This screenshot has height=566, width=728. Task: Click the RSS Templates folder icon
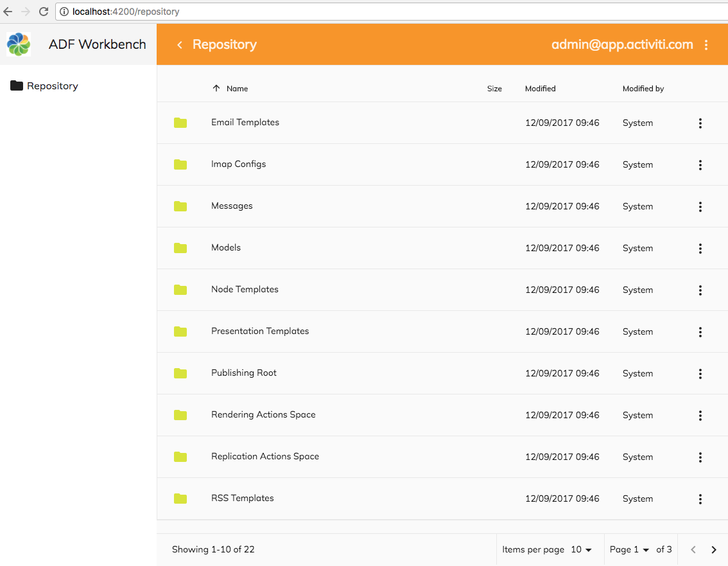coord(180,499)
